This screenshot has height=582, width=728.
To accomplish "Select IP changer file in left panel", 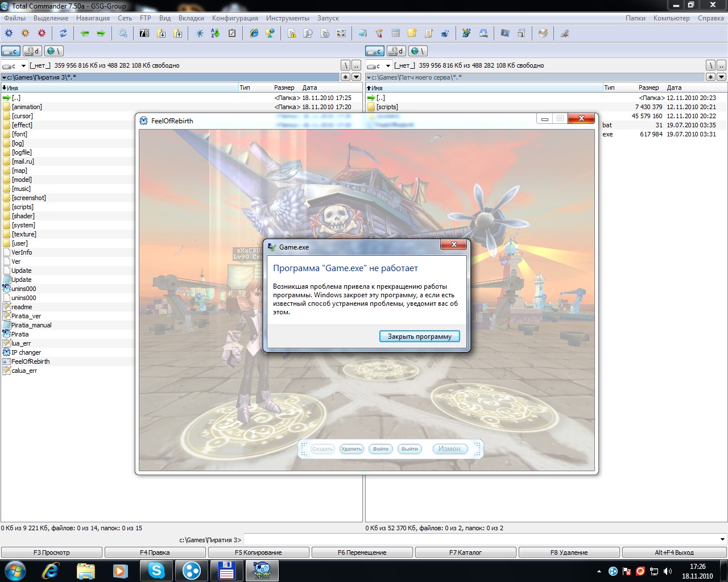I will (x=26, y=352).
